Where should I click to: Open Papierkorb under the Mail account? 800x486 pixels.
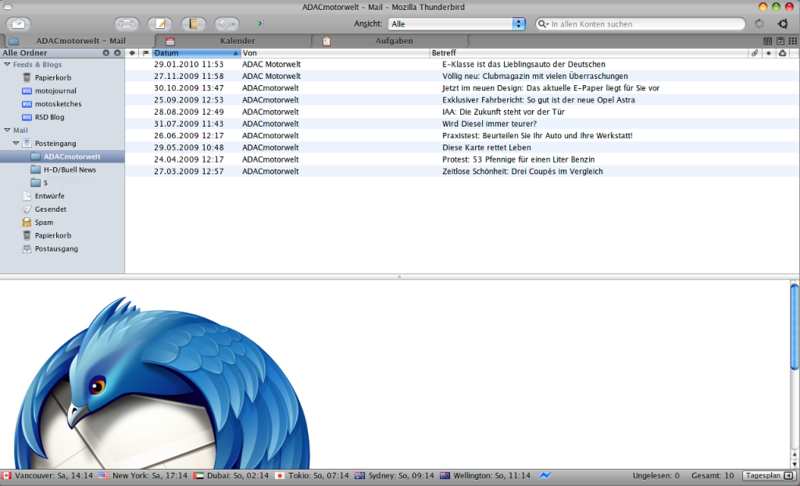(x=53, y=236)
